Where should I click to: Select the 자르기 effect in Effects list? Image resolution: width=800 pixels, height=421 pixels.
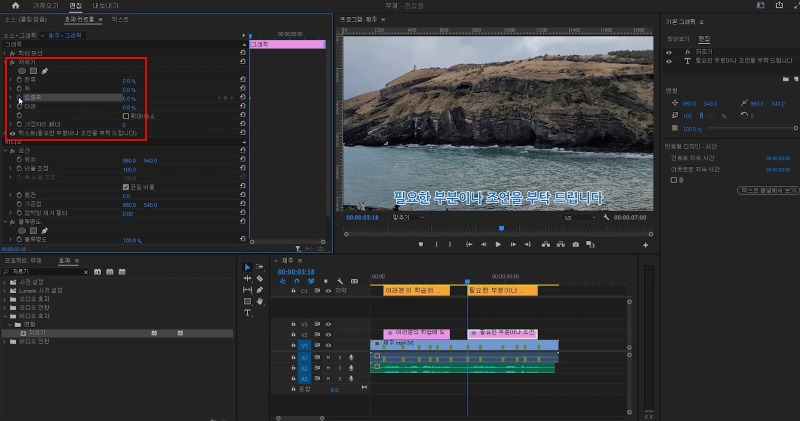tap(37, 332)
